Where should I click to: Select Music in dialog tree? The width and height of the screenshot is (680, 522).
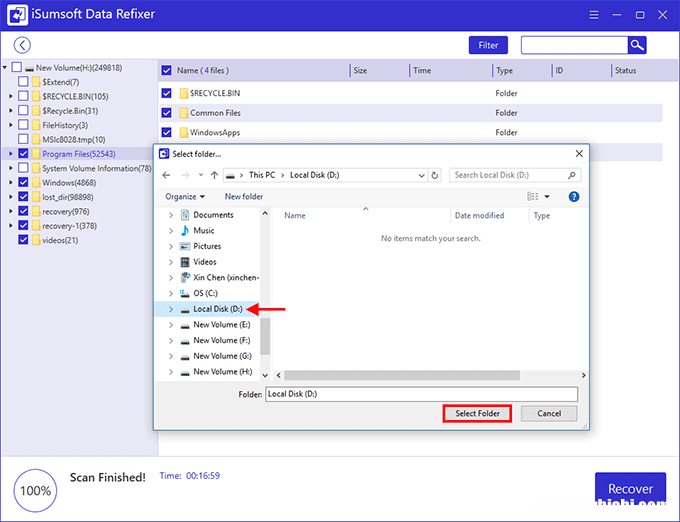click(x=204, y=231)
